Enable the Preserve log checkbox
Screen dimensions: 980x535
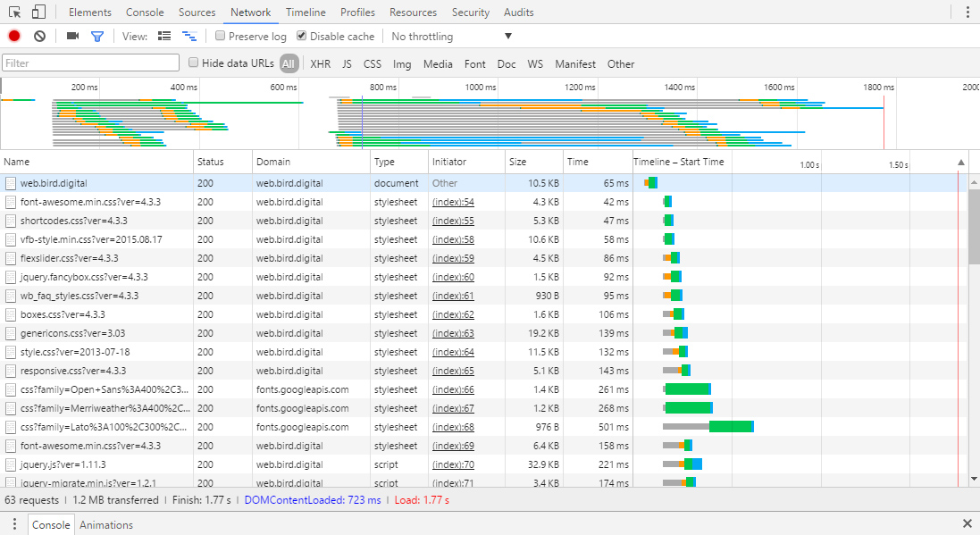pyautogui.click(x=219, y=36)
